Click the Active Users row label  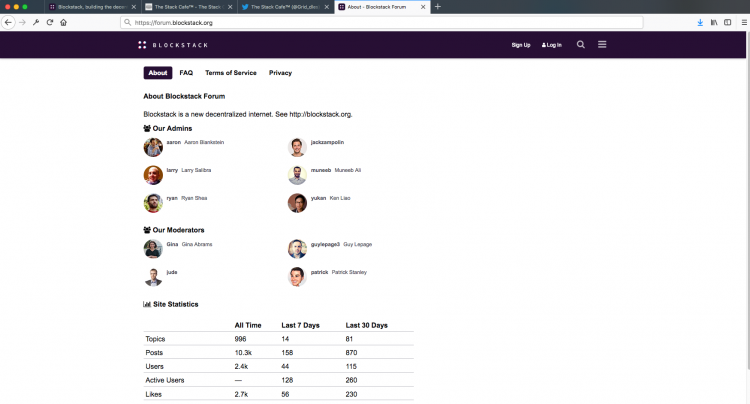(x=165, y=381)
